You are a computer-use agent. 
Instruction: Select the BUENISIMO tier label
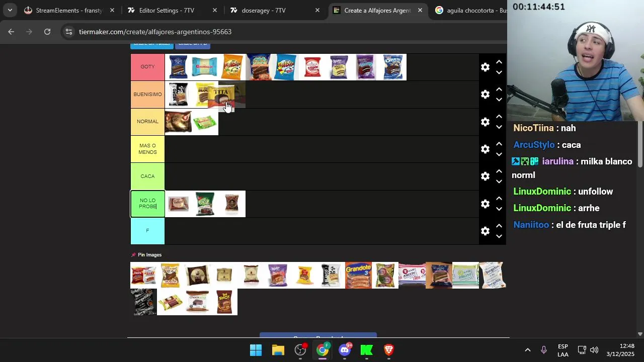click(x=147, y=95)
